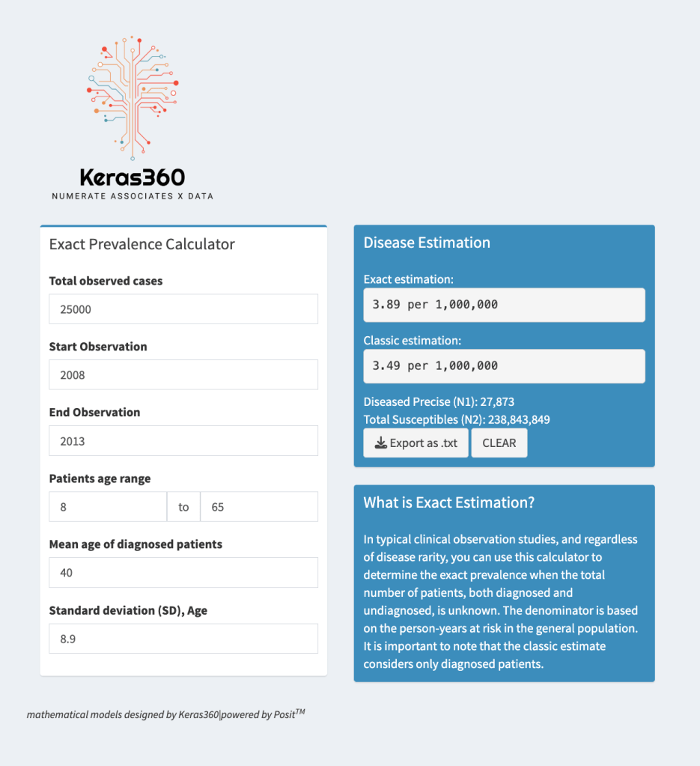This screenshot has height=766, width=700.
Task: Click the Diseased Precise (N1) value line
Action: click(439, 401)
